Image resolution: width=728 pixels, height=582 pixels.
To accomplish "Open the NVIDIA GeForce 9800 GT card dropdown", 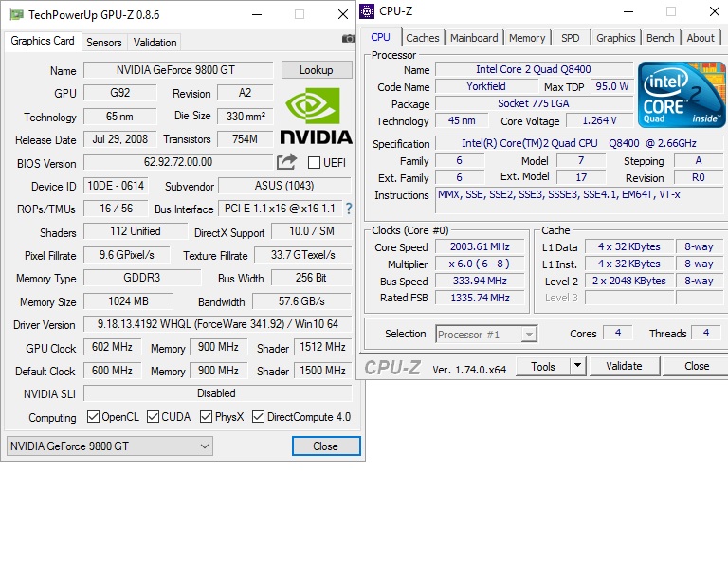I will pyautogui.click(x=110, y=446).
